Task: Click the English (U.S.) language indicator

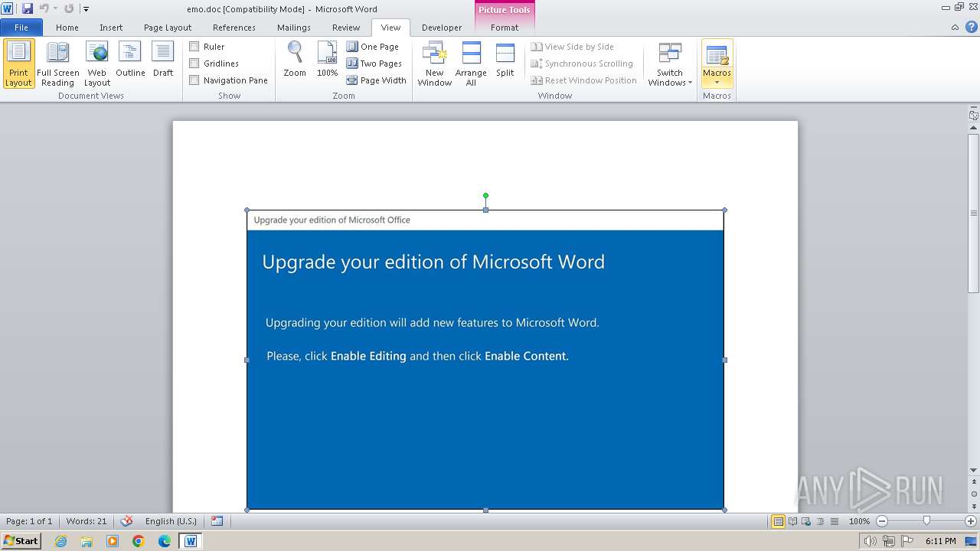Action: point(171,521)
